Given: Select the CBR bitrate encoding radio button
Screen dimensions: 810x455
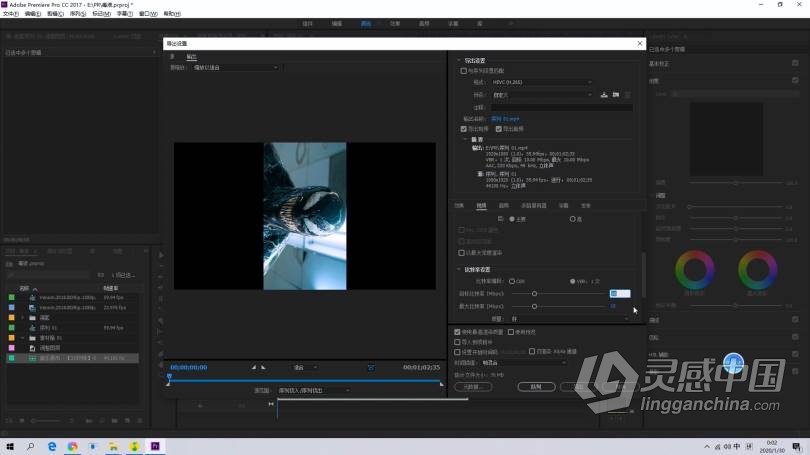Looking at the screenshot, I should (512, 281).
